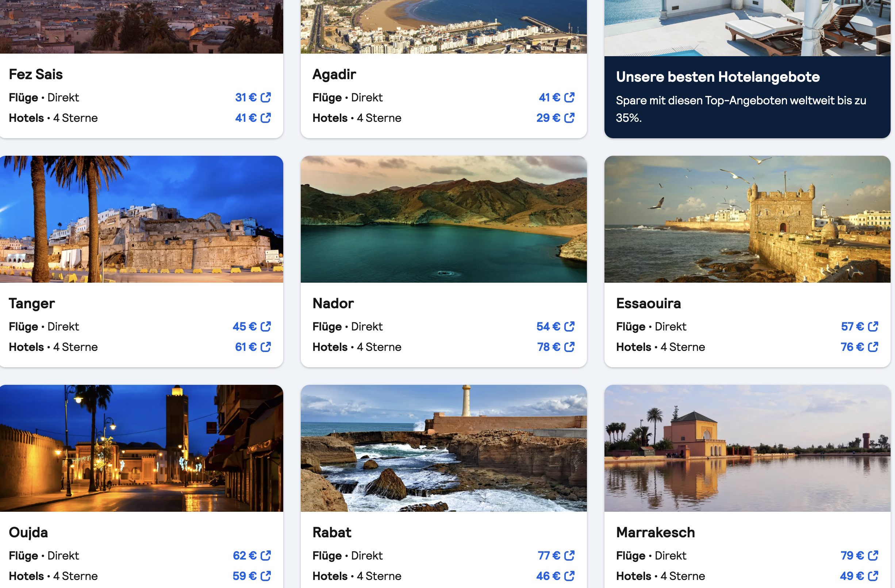Click 'Hotels · 4 Sterne' label in Oujda card

click(x=53, y=576)
